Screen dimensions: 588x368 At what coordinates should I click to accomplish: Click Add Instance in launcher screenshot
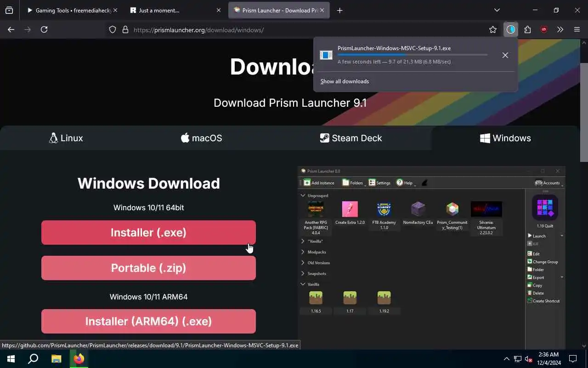point(319,183)
